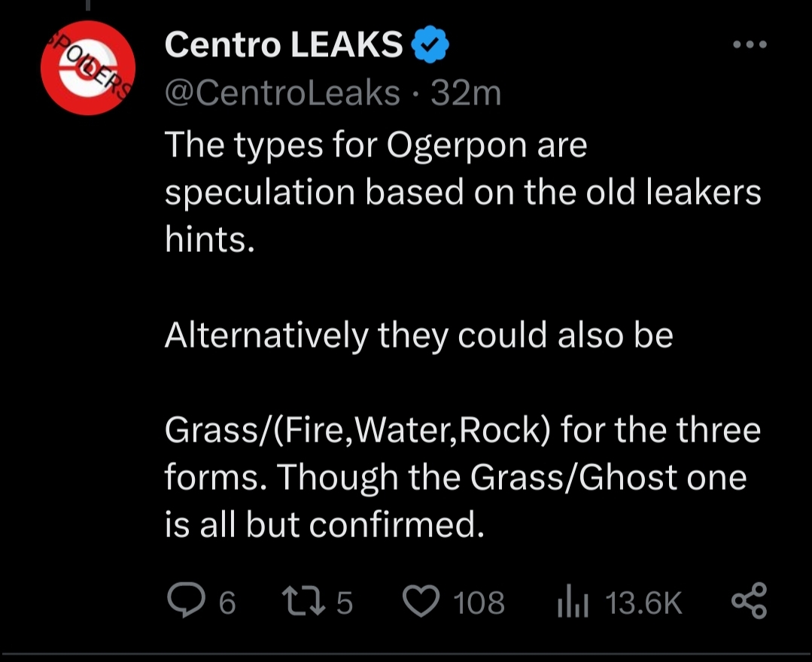812x662 pixels.
Task: Click the repost count 5
Action: tap(344, 603)
